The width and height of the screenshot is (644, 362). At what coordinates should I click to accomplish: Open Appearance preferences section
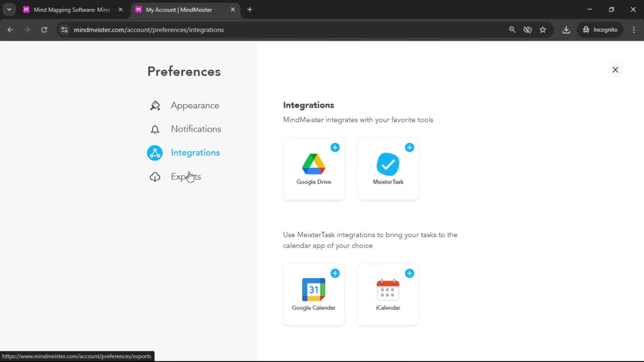tap(195, 106)
